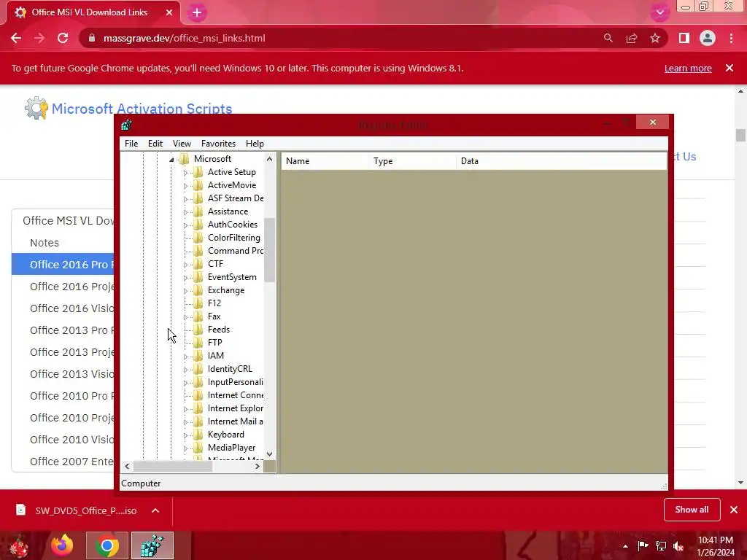Open download options chevron for iso file
This screenshot has height=560, width=747.
(x=155, y=510)
